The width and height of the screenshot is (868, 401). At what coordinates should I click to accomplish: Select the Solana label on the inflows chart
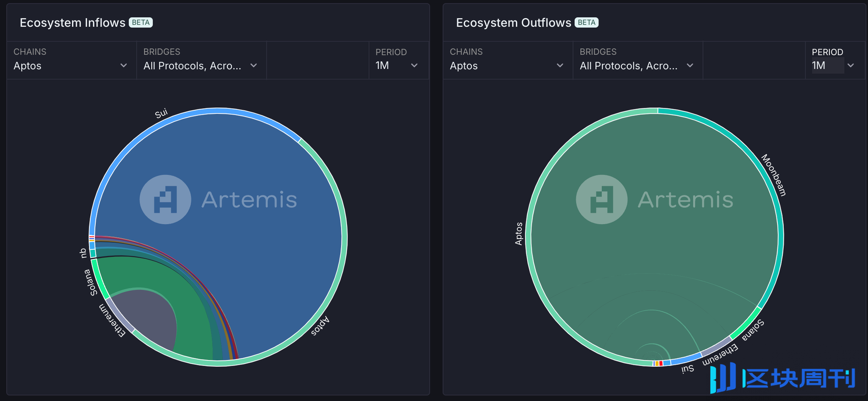90,282
